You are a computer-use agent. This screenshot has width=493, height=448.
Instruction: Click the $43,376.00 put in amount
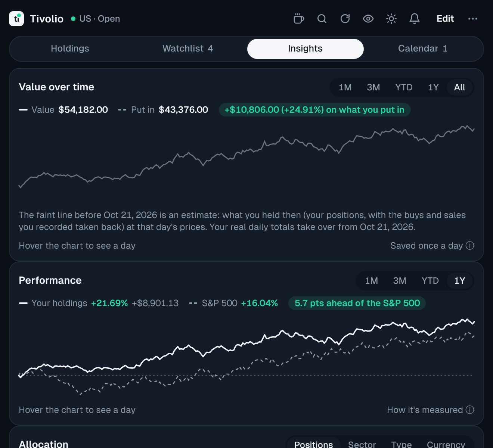click(x=183, y=110)
